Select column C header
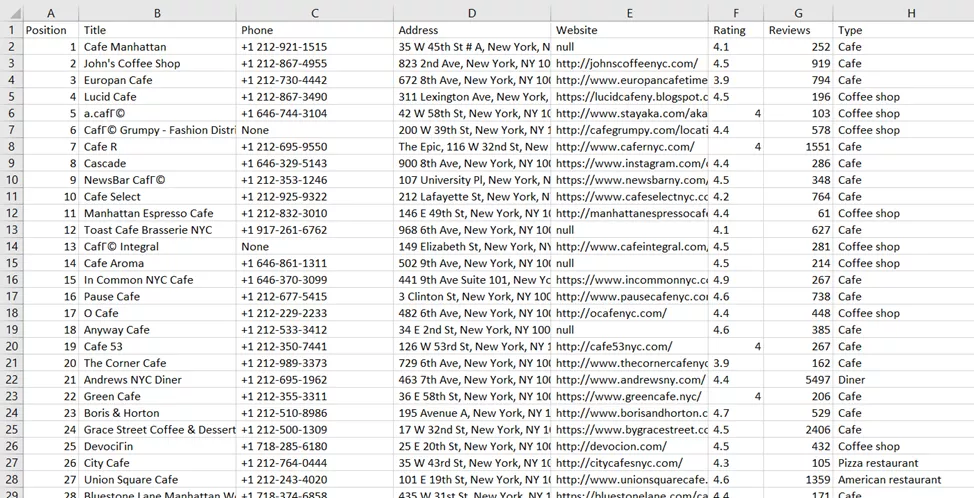 [x=315, y=13]
